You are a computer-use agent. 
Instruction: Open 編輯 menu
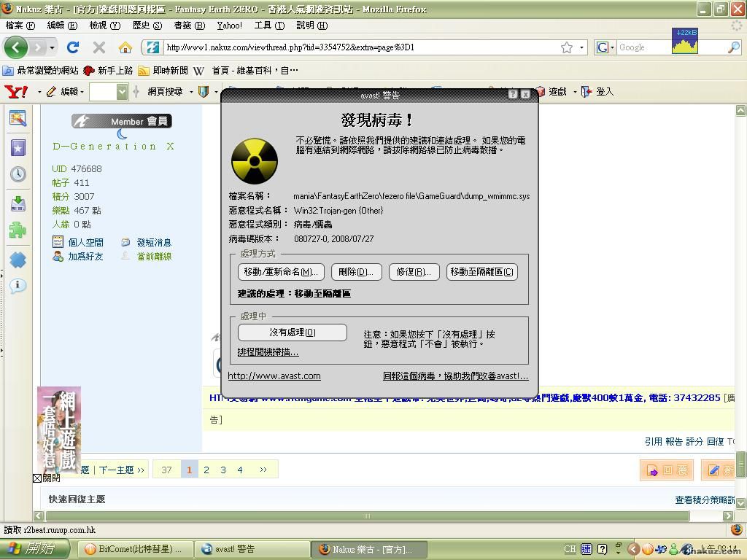tap(62, 26)
